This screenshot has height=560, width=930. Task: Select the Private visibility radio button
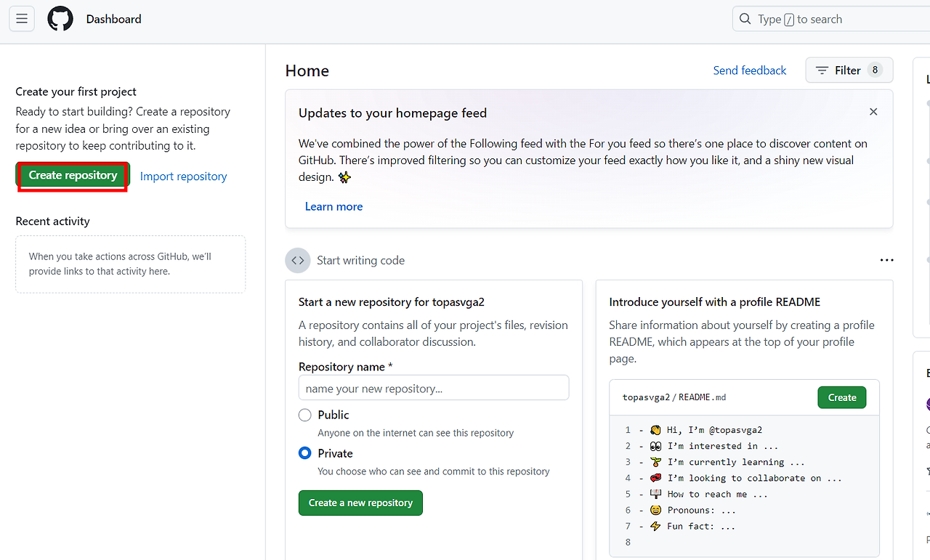click(x=305, y=453)
